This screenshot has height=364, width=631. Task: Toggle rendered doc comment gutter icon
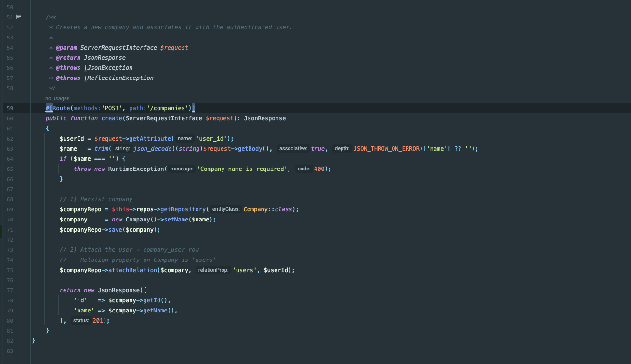tap(19, 17)
